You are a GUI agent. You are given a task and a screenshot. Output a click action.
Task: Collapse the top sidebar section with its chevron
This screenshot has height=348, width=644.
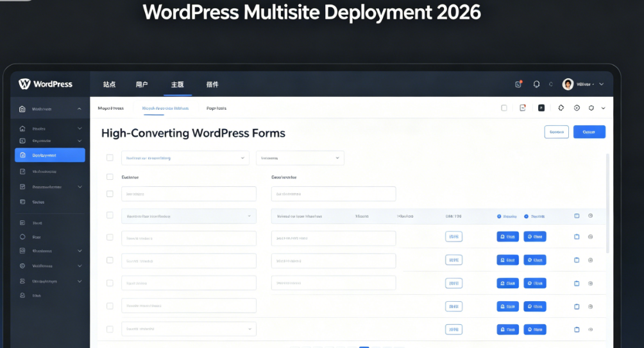click(80, 109)
